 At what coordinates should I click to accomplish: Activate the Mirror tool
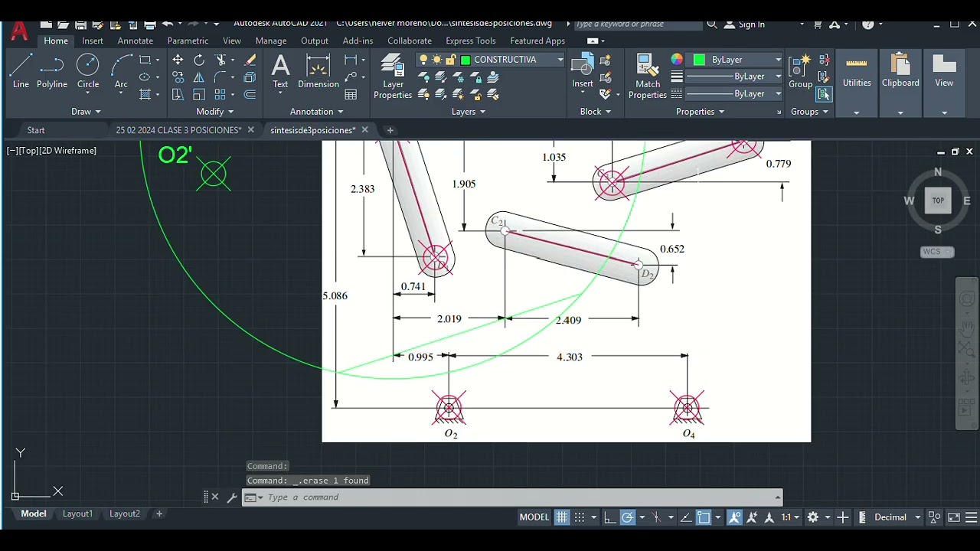tap(199, 77)
